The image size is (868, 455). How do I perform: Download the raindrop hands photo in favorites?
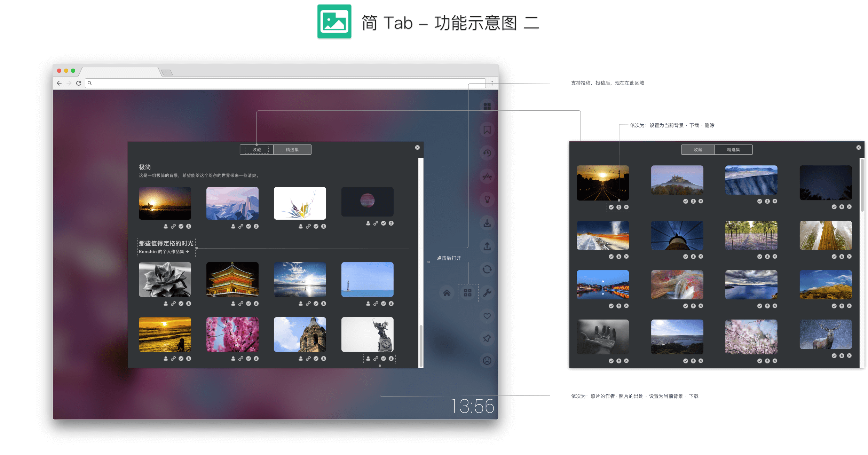coord(619,361)
